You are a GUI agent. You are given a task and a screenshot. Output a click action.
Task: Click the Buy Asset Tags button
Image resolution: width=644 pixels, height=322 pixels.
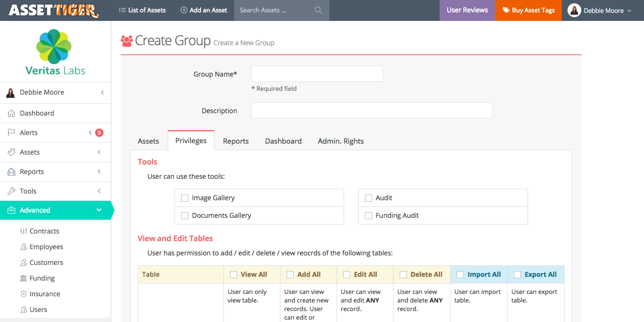[x=528, y=10]
